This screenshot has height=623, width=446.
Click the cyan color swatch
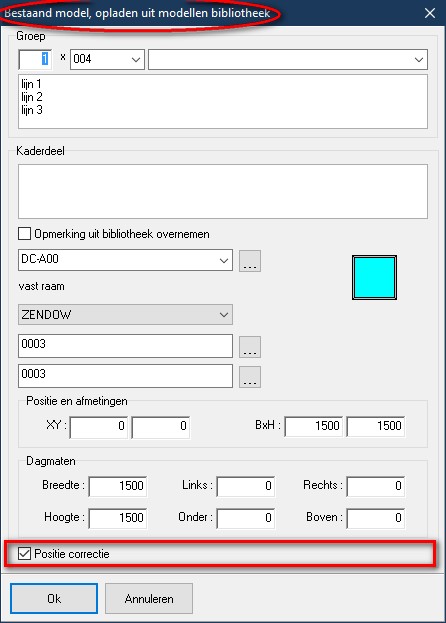[374, 277]
